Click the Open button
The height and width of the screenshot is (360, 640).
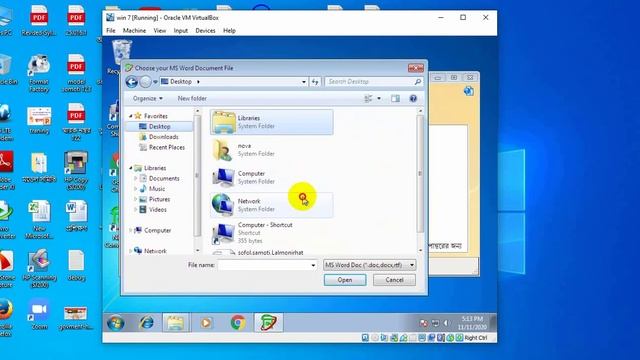point(345,280)
